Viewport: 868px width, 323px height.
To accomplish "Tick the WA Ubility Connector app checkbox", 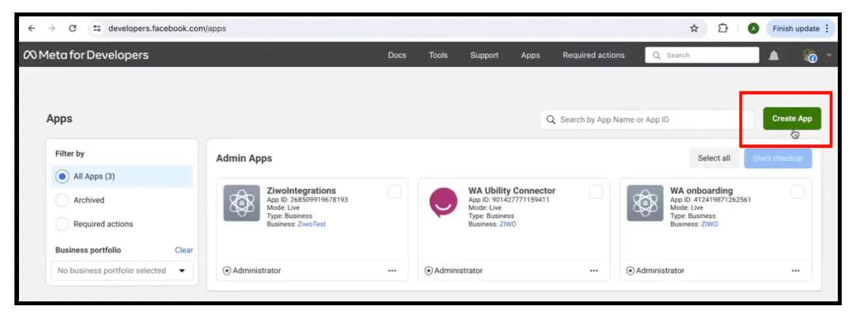I will click(x=596, y=192).
